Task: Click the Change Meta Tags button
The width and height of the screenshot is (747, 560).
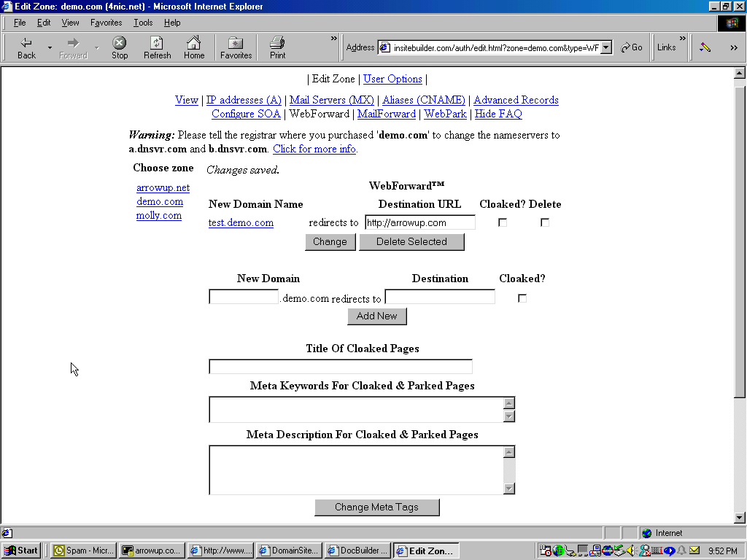Action: point(377,507)
